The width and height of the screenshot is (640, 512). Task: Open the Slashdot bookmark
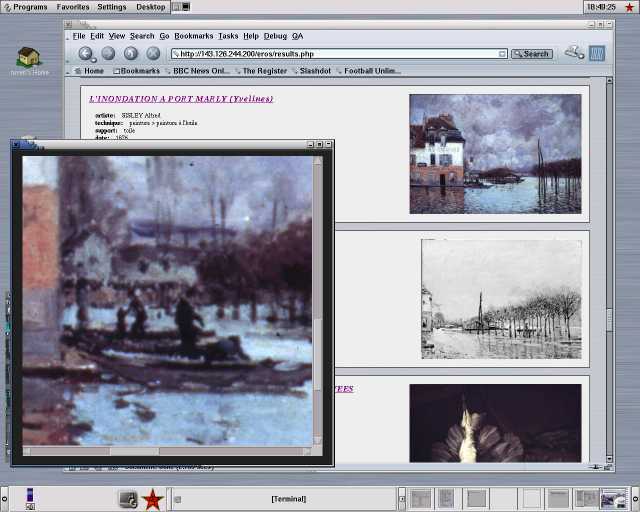click(x=312, y=71)
